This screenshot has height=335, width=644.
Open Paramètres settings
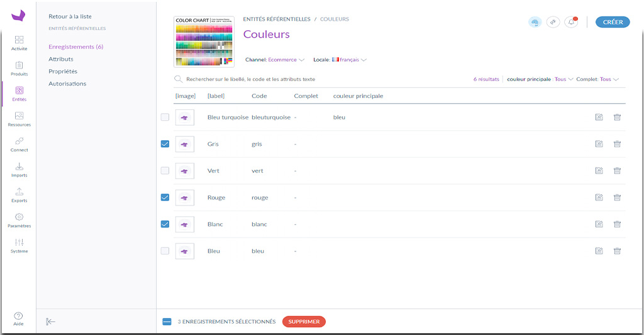[19, 221]
